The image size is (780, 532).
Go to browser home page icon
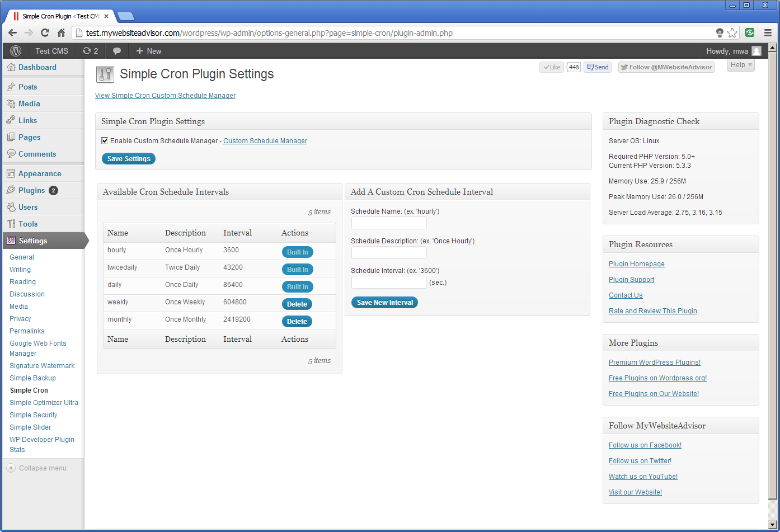(62, 33)
